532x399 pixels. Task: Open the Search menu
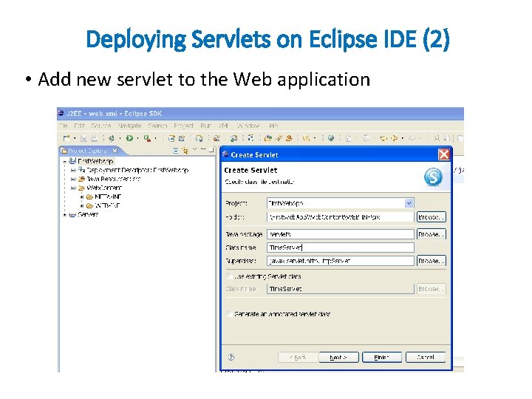pos(157,126)
